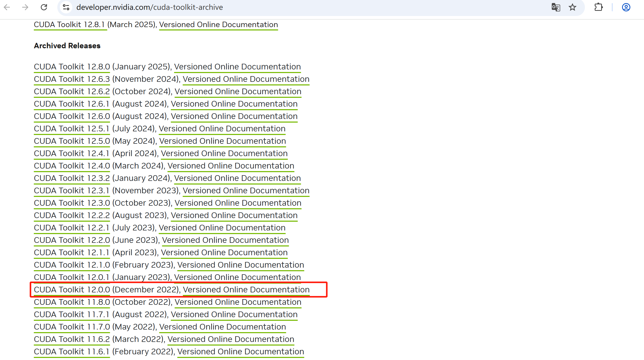Open CUDA Toolkit 12.2.0 link
This screenshot has width=644, height=360.
72,240
